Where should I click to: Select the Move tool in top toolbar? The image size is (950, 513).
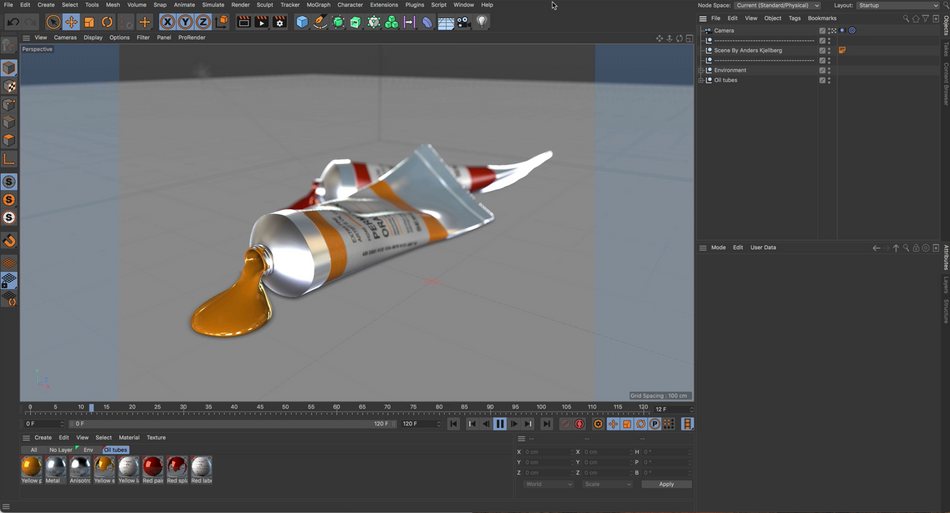[x=71, y=21]
